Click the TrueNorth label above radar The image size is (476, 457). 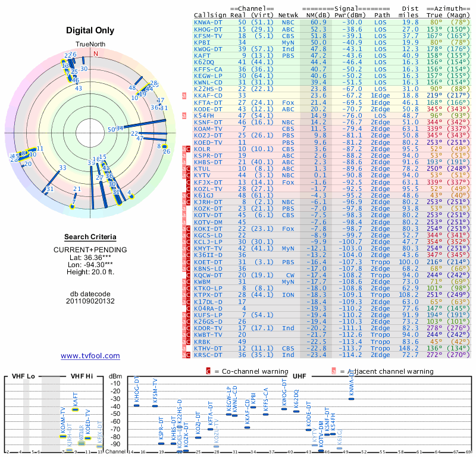90,45
